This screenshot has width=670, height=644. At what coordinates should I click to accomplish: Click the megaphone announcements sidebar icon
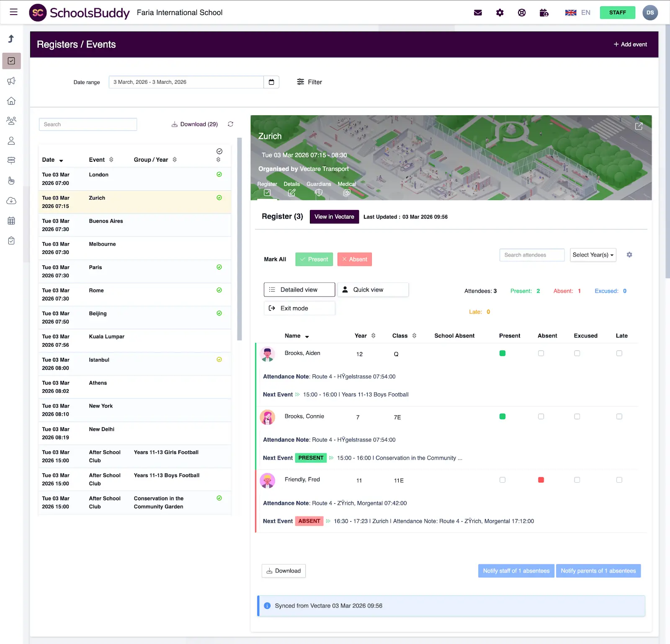(x=11, y=81)
